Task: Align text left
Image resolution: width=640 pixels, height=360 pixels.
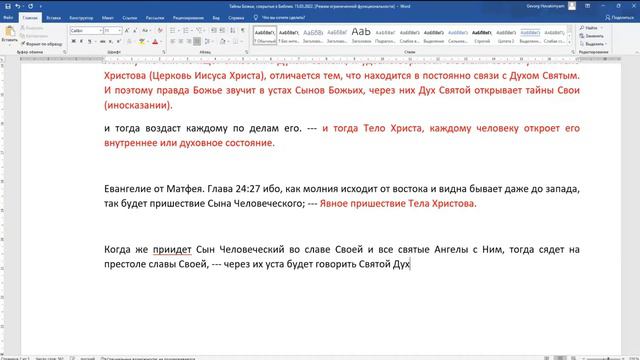Action: coord(173,41)
